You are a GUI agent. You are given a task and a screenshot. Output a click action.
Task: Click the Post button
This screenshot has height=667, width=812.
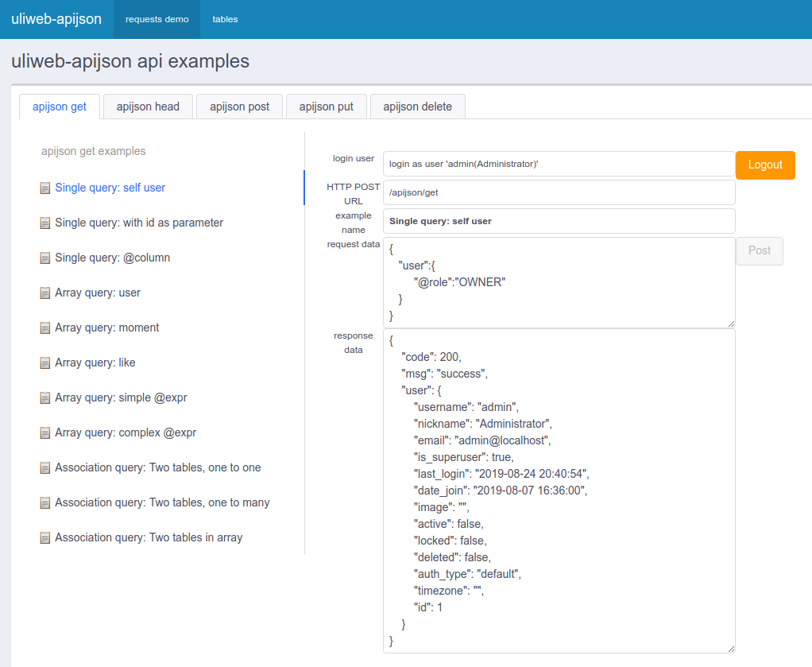(x=759, y=250)
